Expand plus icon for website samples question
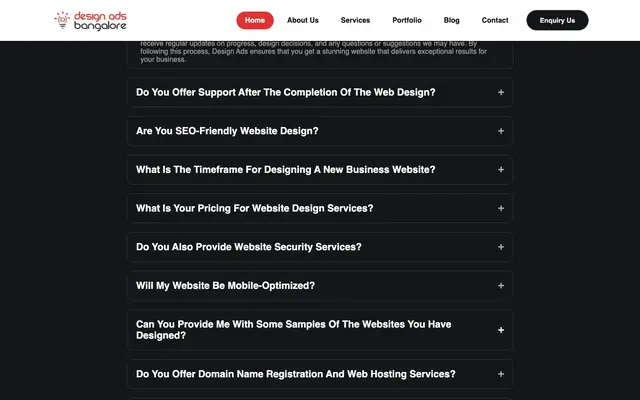 501,330
